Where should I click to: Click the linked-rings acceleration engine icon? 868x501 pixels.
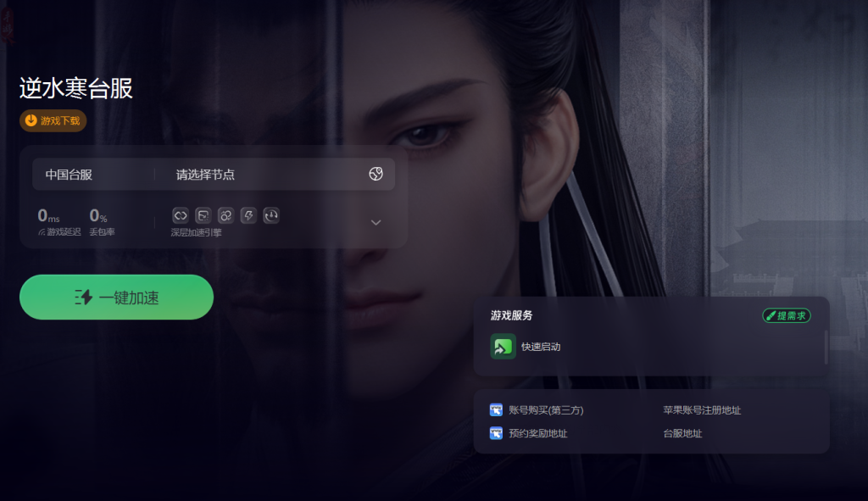(x=225, y=215)
